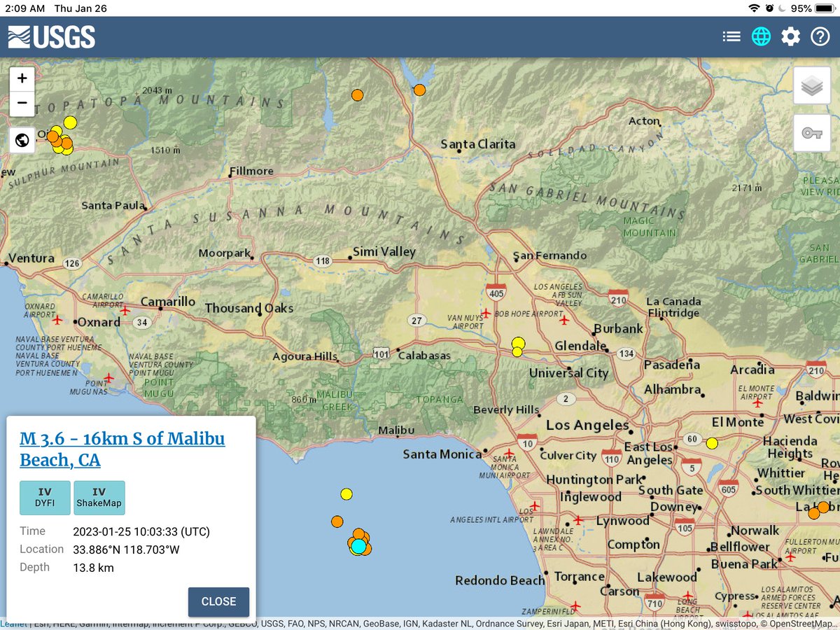This screenshot has width=840, height=630.
Task: Click the Wi-Fi status icon
Action: pos(754,8)
